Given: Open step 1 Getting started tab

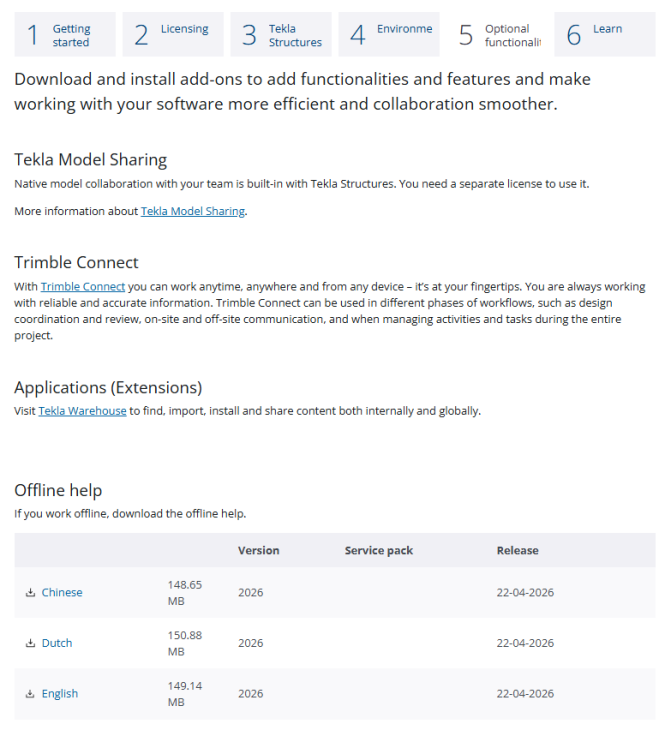Looking at the screenshot, I should [65, 34].
